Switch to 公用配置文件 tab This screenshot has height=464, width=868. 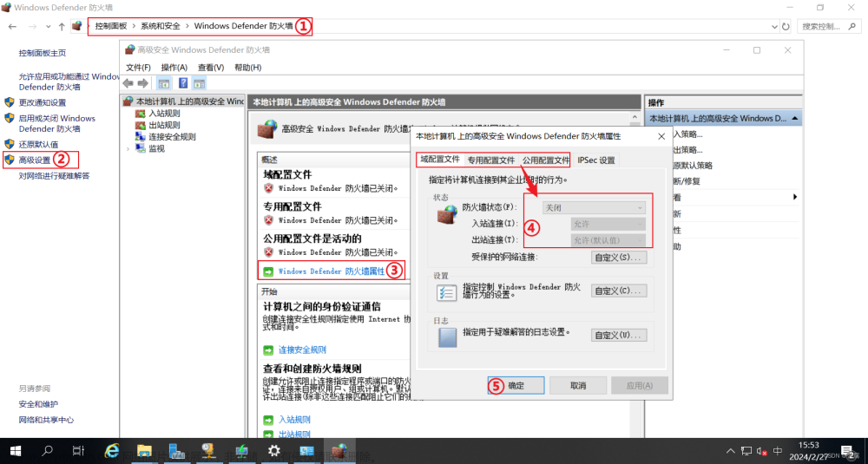click(x=546, y=160)
